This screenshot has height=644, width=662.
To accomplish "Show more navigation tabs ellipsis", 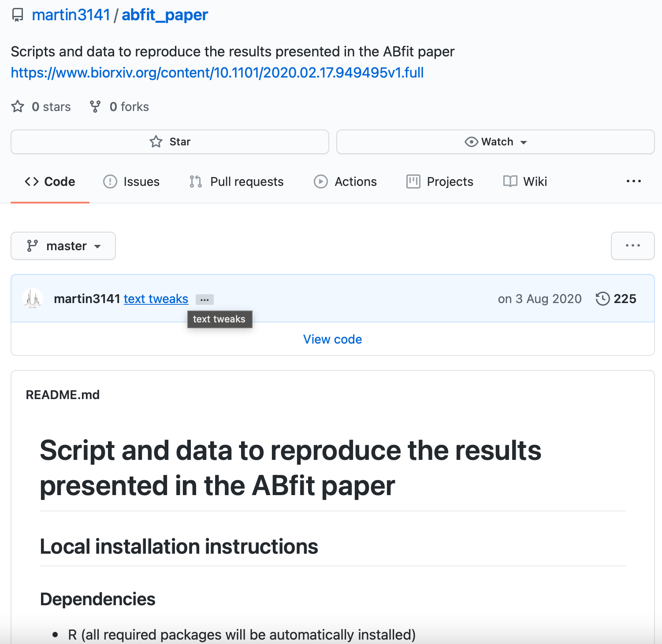I will click(x=633, y=181).
